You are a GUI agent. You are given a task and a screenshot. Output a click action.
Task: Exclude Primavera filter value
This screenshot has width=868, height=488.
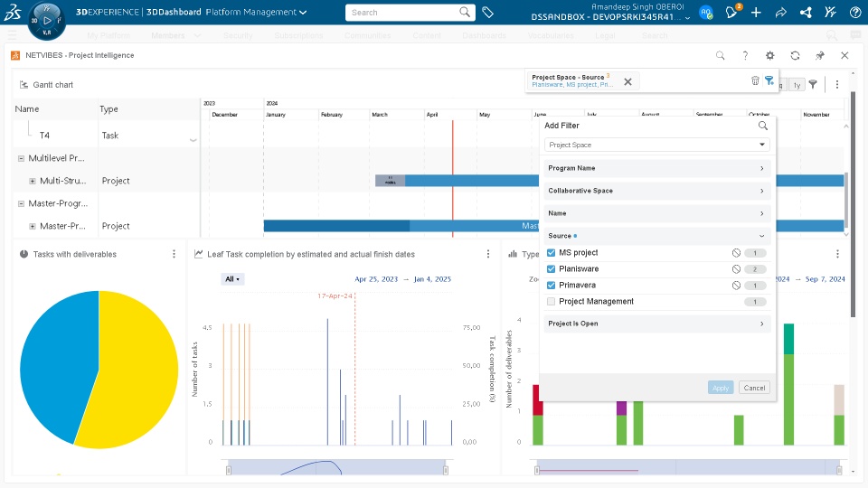736,286
